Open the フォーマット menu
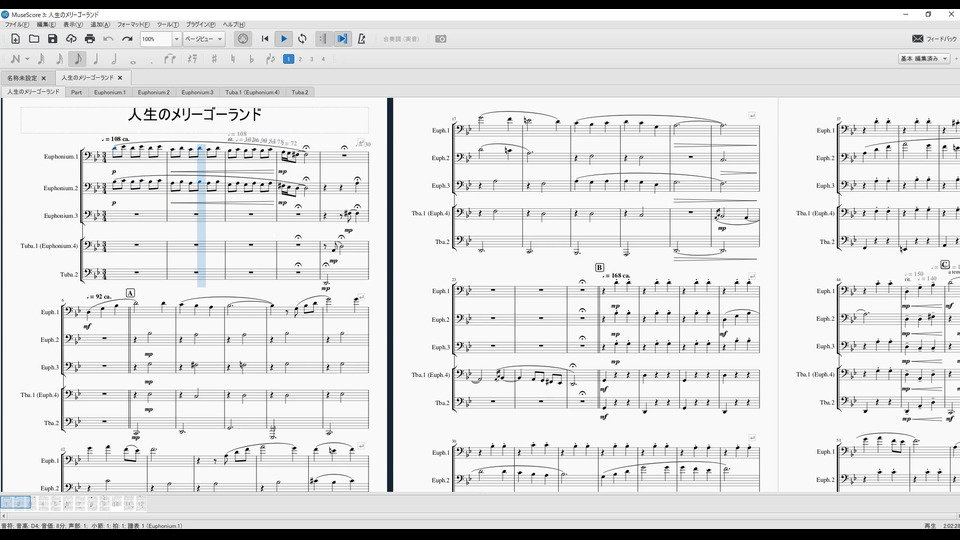960x540 pixels. (x=133, y=24)
